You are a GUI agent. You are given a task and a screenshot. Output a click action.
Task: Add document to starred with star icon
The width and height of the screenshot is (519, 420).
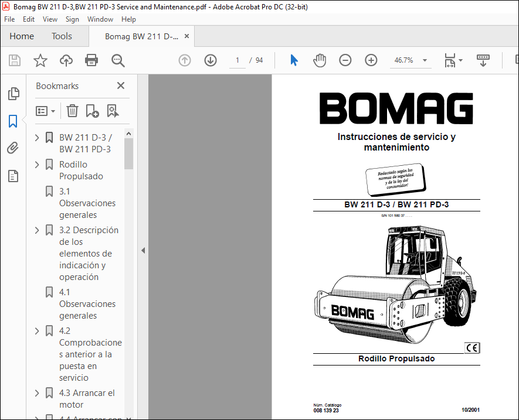[x=40, y=60]
